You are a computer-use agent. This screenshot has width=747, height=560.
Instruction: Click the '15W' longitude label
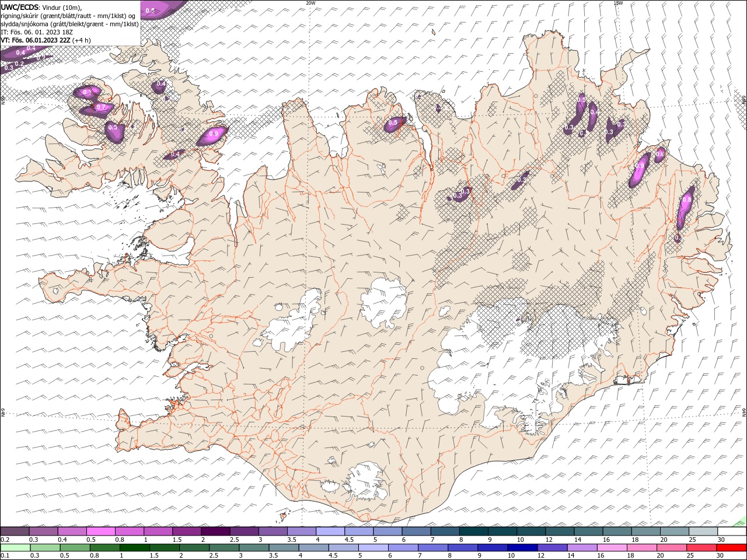619,3
